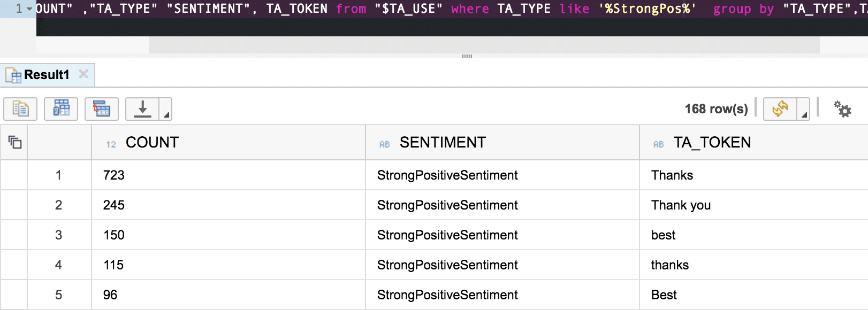868x310 pixels.
Task: Click the select-all icon in the table corner
Action: pyautogui.click(x=14, y=142)
